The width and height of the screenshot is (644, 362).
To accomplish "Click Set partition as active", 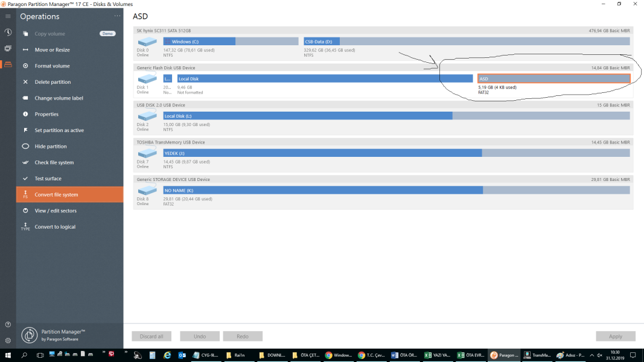I will [x=59, y=130].
